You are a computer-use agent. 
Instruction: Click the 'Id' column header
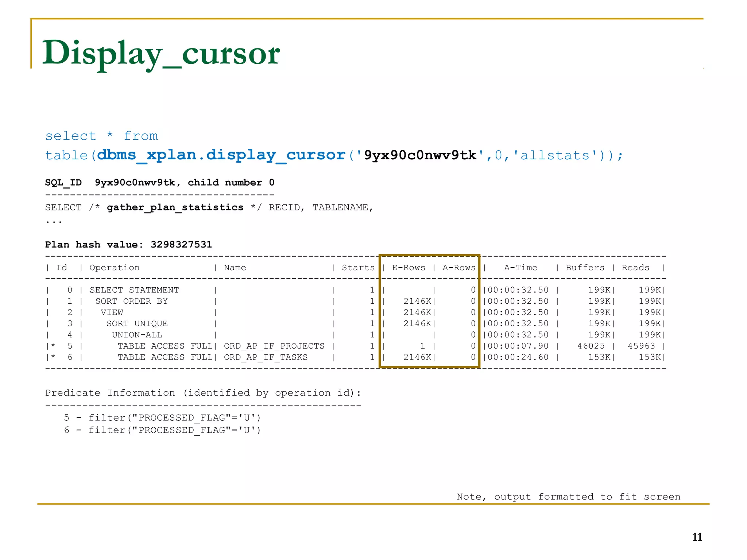coord(62,268)
